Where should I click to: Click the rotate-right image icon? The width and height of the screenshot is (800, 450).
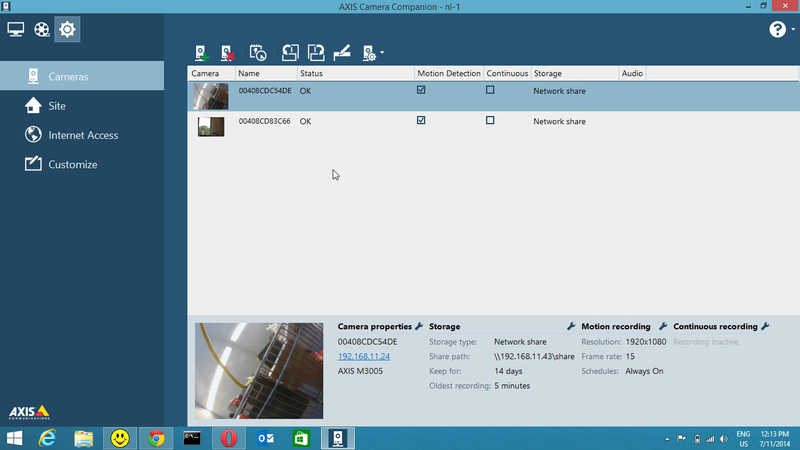[316, 53]
